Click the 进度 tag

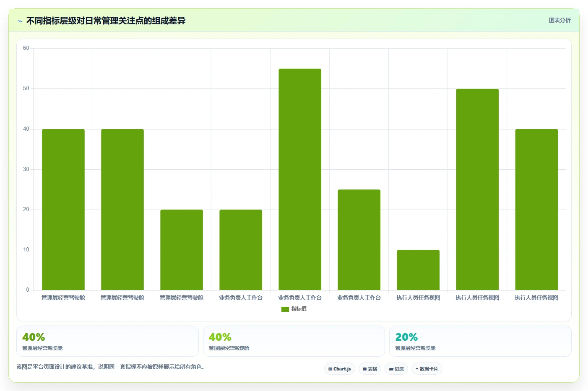396,369
